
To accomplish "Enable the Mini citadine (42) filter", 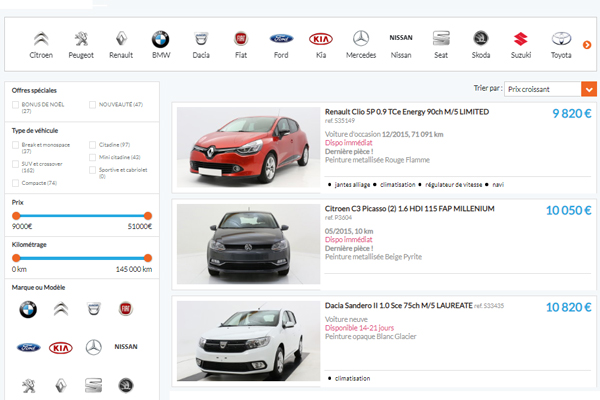I will pos(92,157).
